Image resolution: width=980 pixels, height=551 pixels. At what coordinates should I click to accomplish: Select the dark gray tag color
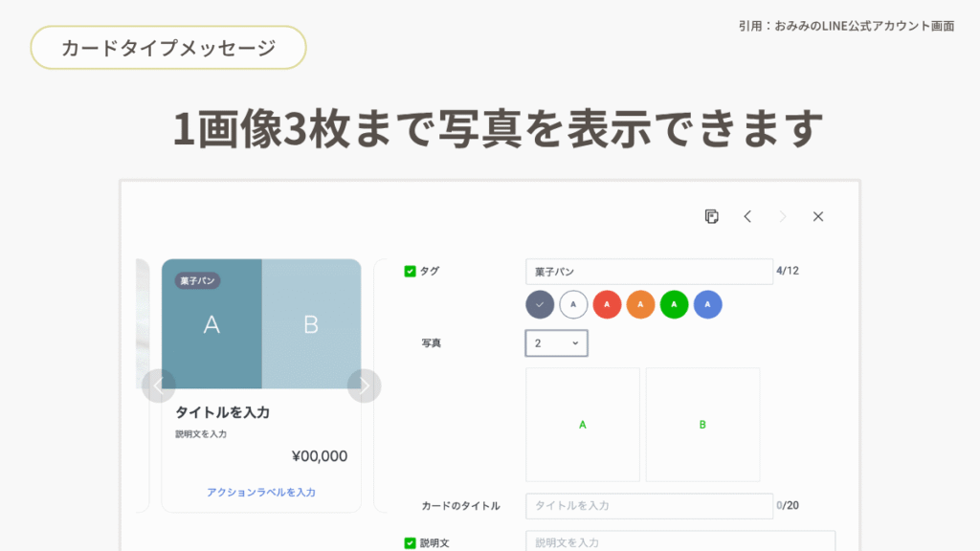pos(540,304)
